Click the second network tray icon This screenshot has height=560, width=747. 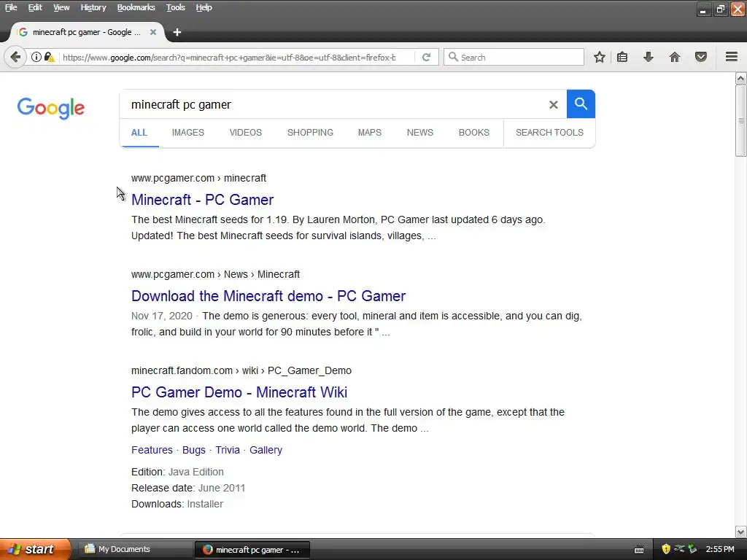click(692, 549)
